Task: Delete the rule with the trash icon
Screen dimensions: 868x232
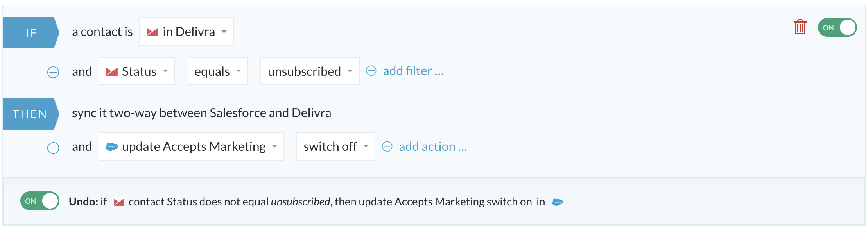Action: click(800, 27)
